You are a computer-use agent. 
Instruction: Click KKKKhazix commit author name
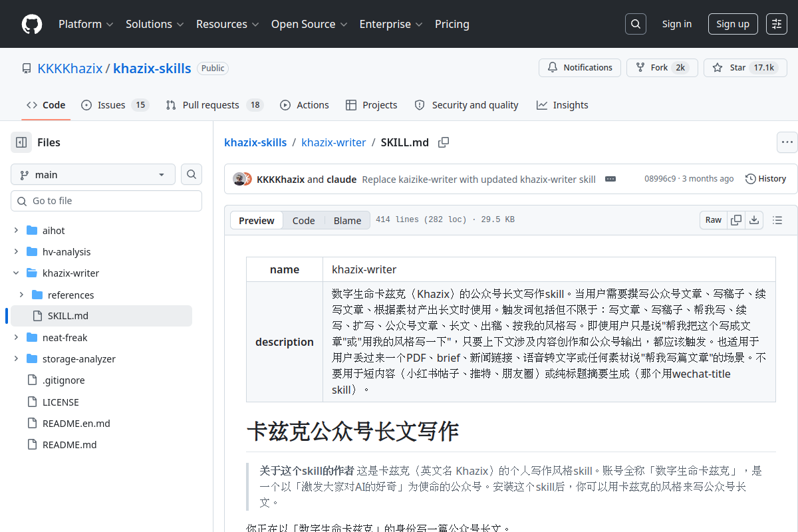(x=281, y=179)
